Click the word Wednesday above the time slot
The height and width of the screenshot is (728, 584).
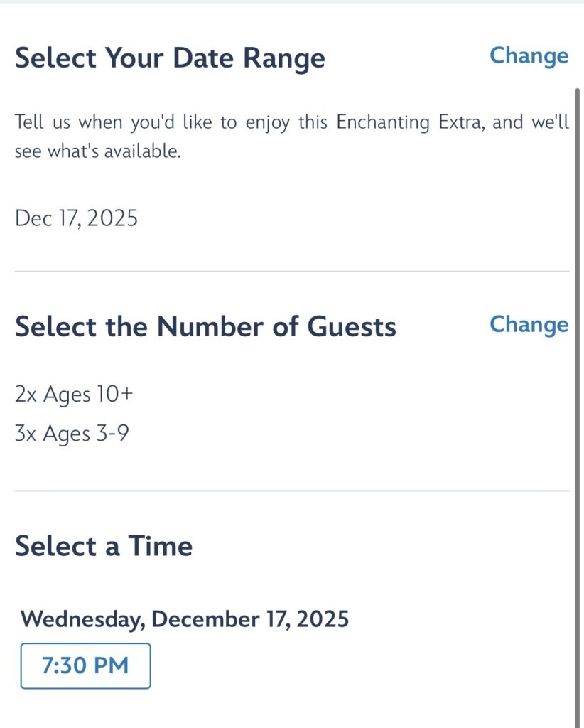coord(82,619)
